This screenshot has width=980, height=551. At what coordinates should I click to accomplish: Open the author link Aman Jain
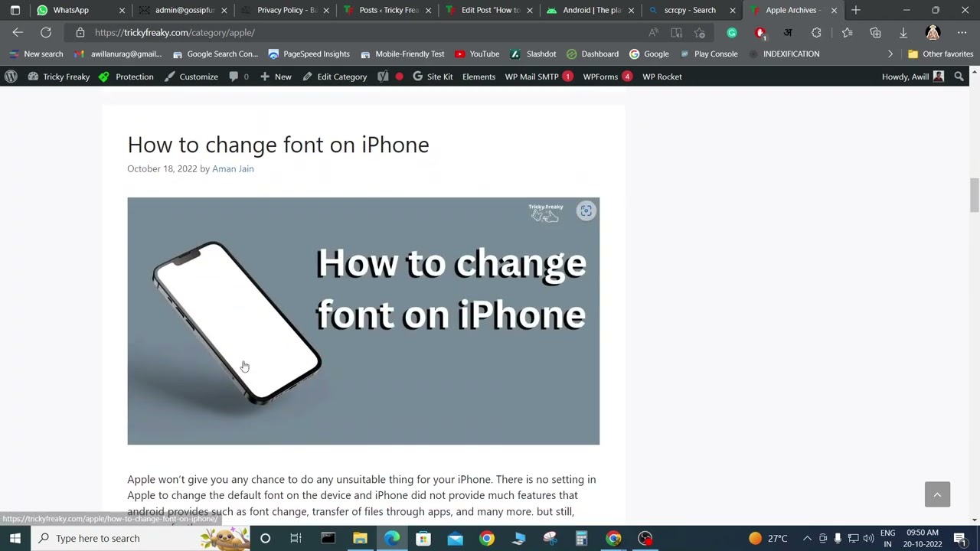coord(233,168)
